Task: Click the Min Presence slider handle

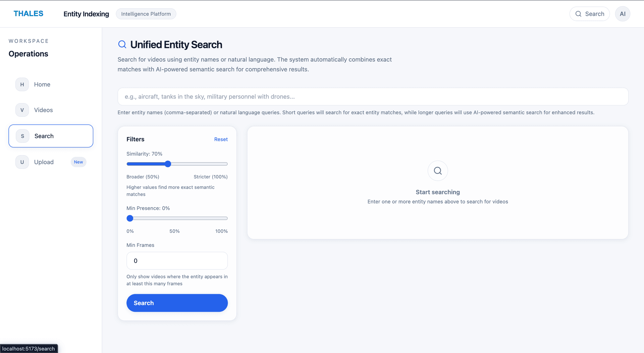Action: (130, 218)
